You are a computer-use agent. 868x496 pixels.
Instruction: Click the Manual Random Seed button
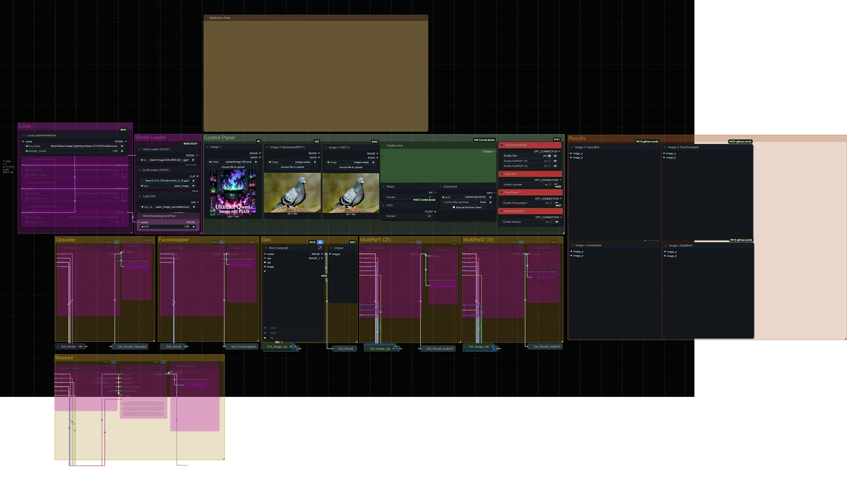coord(467,208)
